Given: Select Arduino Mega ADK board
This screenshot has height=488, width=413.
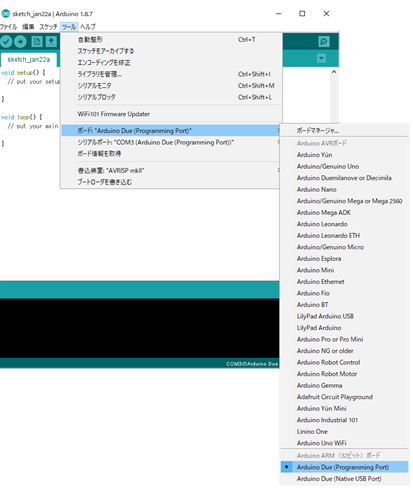Looking at the screenshot, I should (344, 212).
